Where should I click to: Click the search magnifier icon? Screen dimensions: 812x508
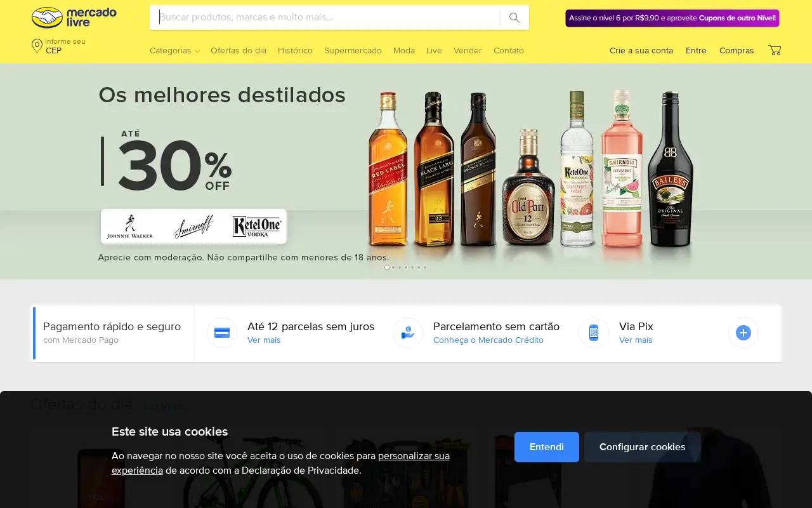(x=514, y=18)
